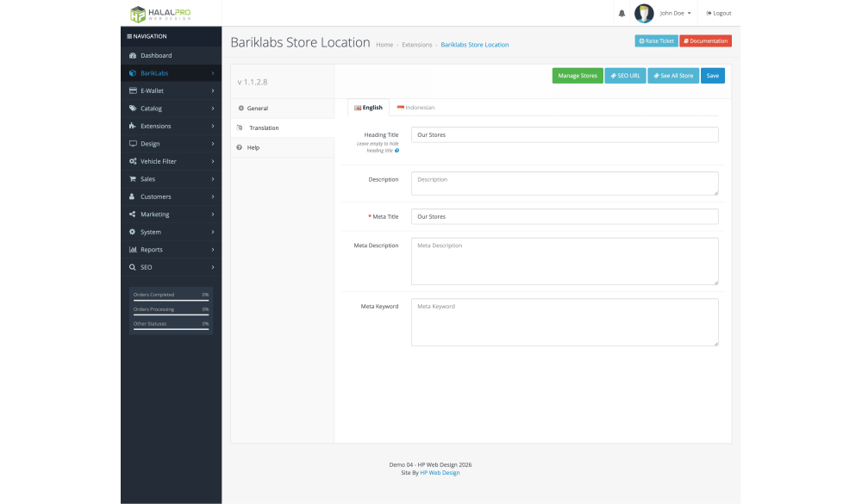Expand the Marketing sidebar menu
Image resolution: width=862 pixels, height=504 pixels.
click(x=171, y=215)
